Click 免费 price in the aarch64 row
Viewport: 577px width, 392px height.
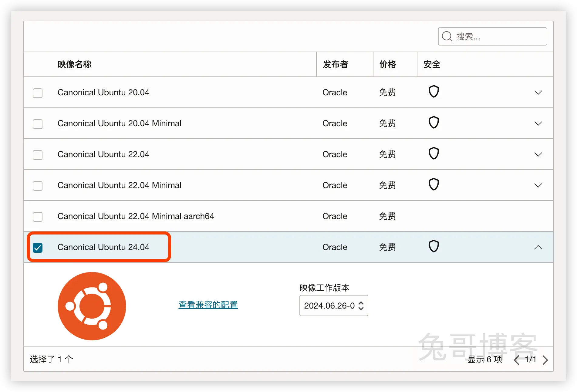click(387, 216)
